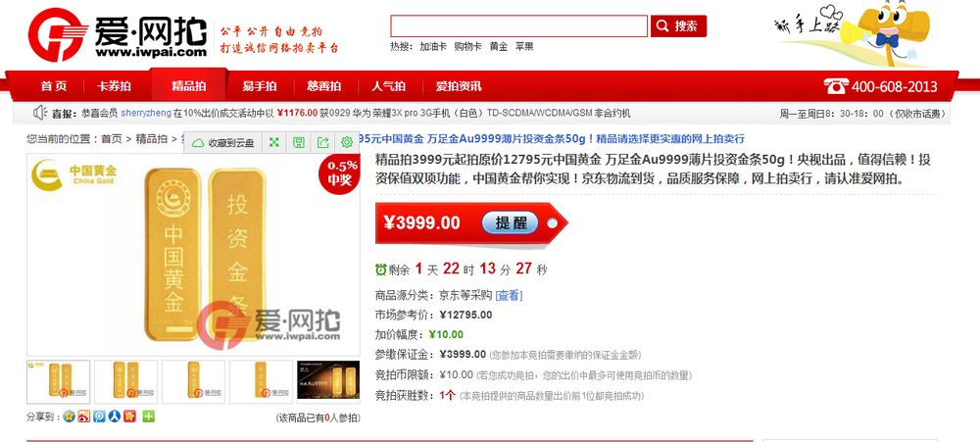The width and height of the screenshot is (980, 442).
Task: Click 精品拍 in breadcrumb path
Action: pyautogui.click(x=151, y=139)
